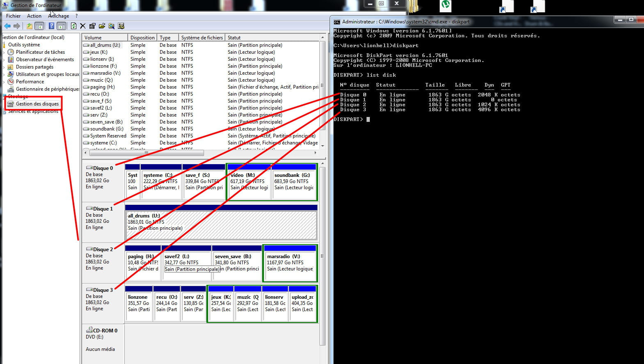Image resolution: width=644 pixels, height=364 pixels.
Task: Toggle the console tree pane icon
Action: coord(39,26)
